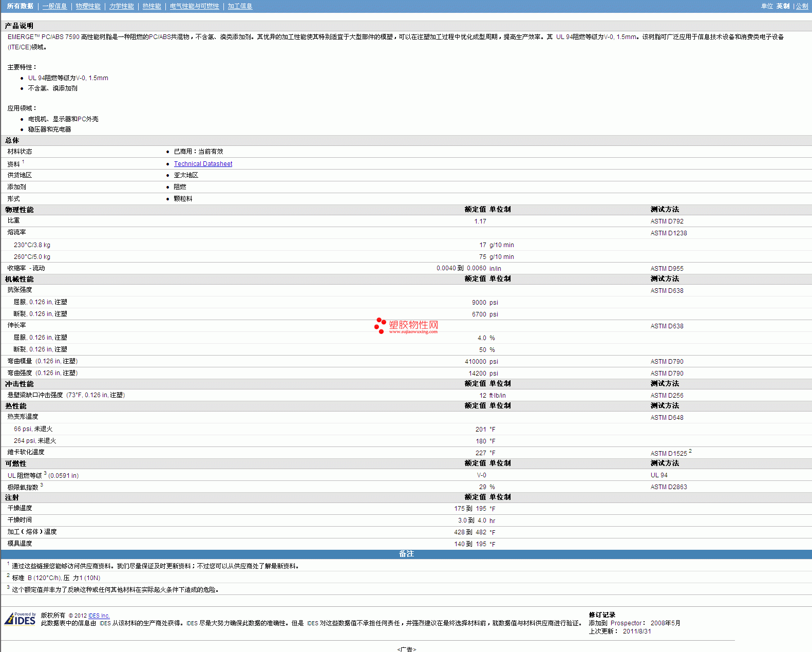Click the ASTM D2863 test method

point(668,487)
